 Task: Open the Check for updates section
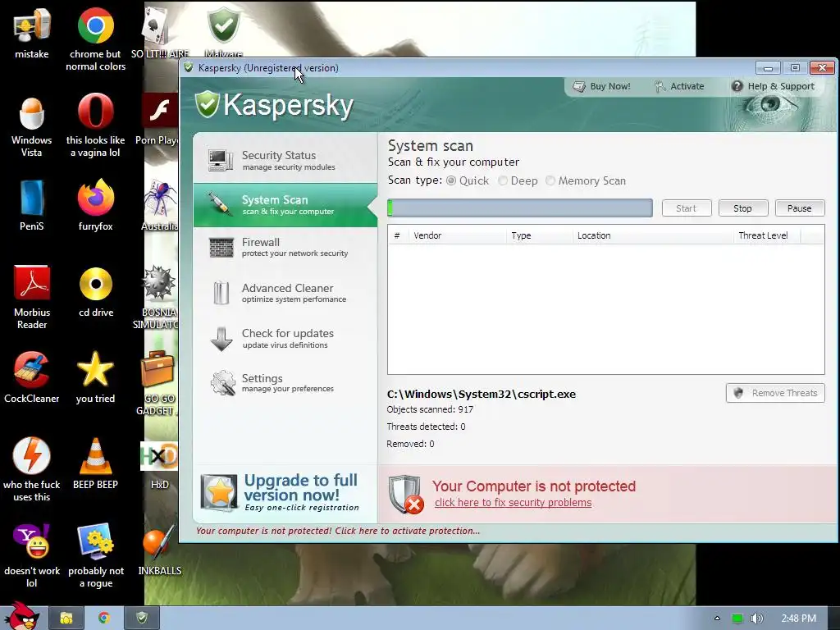(x=285, y=339)
